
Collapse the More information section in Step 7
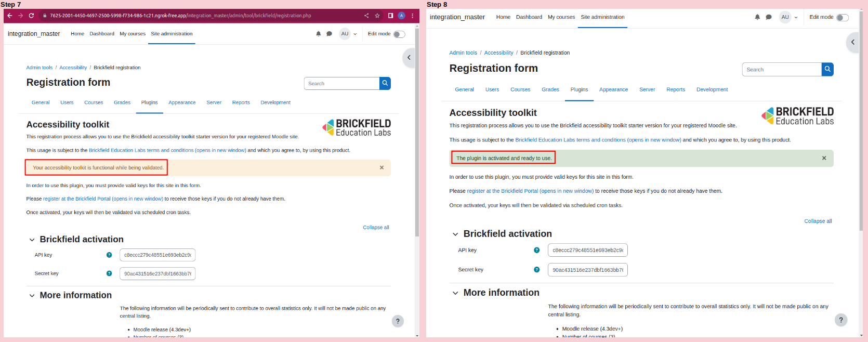(x=32, y=296)
